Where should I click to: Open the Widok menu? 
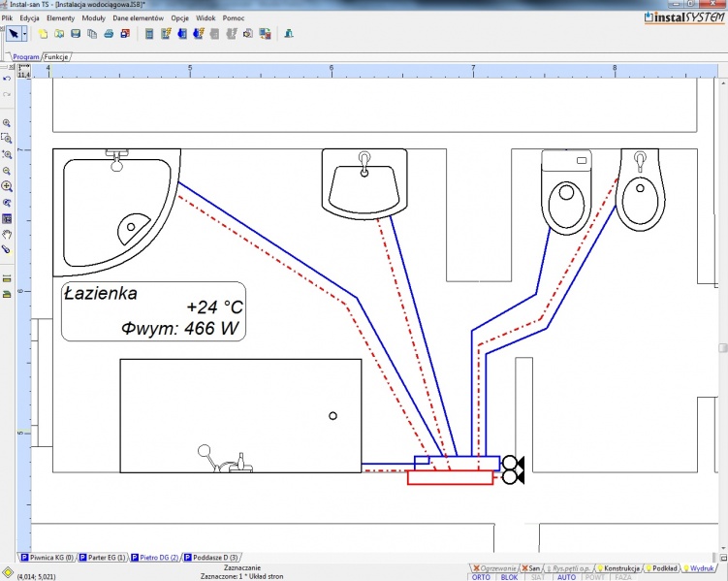[206, 18]
